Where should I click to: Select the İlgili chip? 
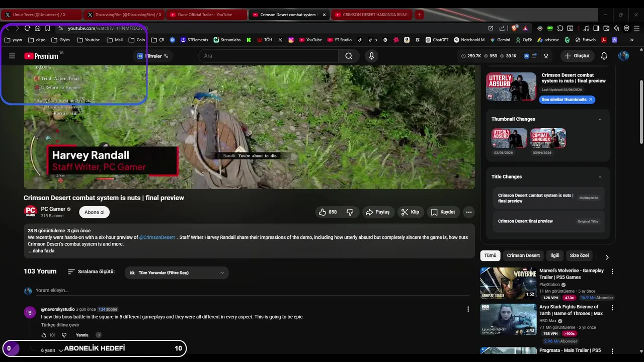point(554,255)
